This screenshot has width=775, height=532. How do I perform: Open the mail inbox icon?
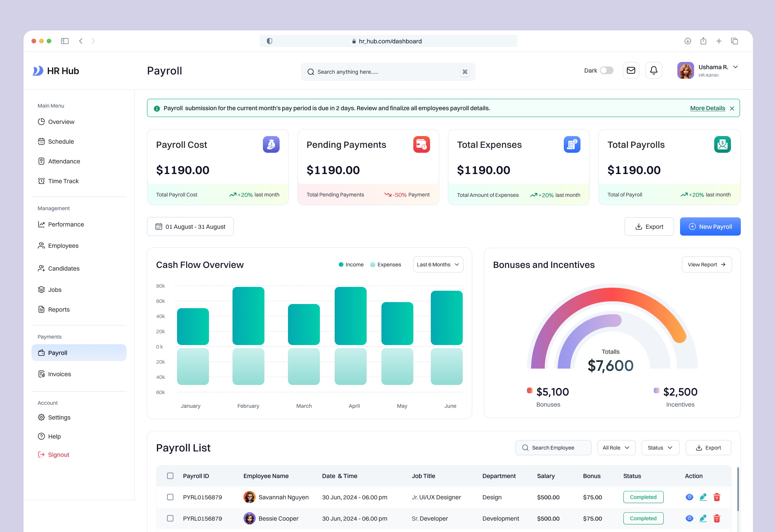(631, 70)
